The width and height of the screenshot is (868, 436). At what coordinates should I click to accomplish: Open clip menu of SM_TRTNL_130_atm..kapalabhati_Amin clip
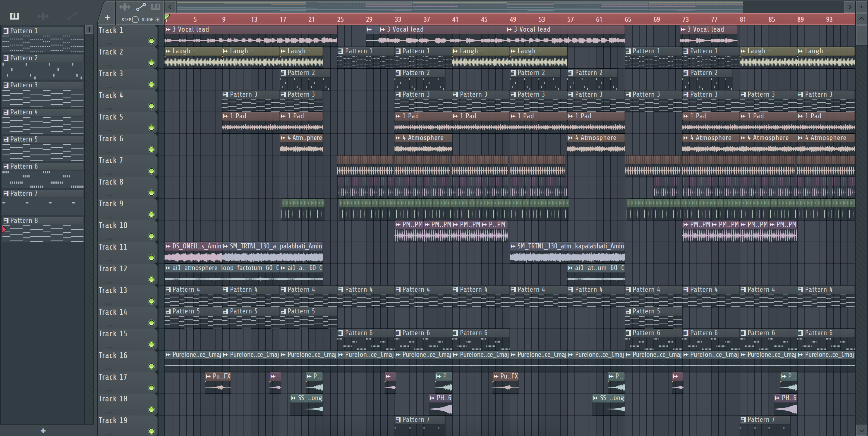pyautogui.click(x=513, y=246)
